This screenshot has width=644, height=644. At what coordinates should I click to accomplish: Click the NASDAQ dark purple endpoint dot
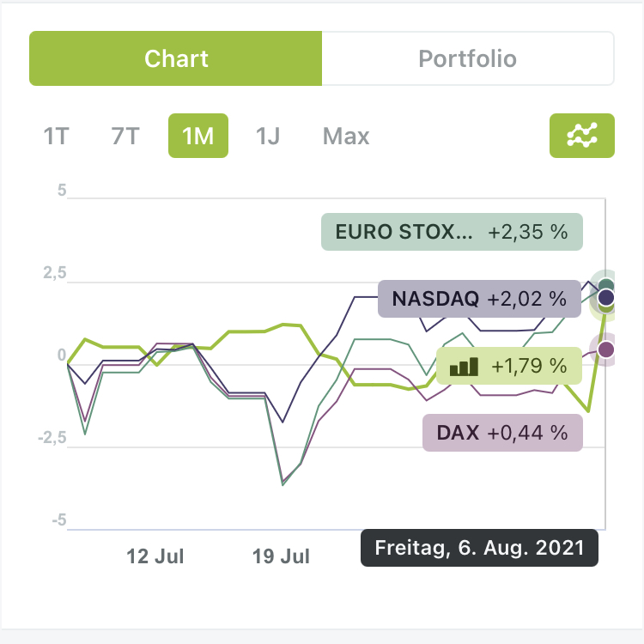coord(606,298)
